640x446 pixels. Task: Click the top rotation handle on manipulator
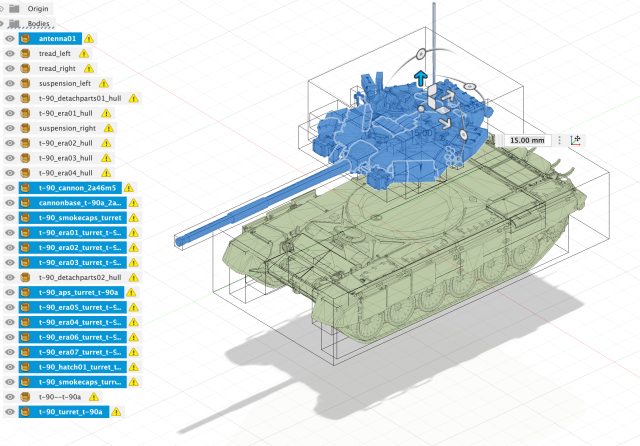coord(420,52)
